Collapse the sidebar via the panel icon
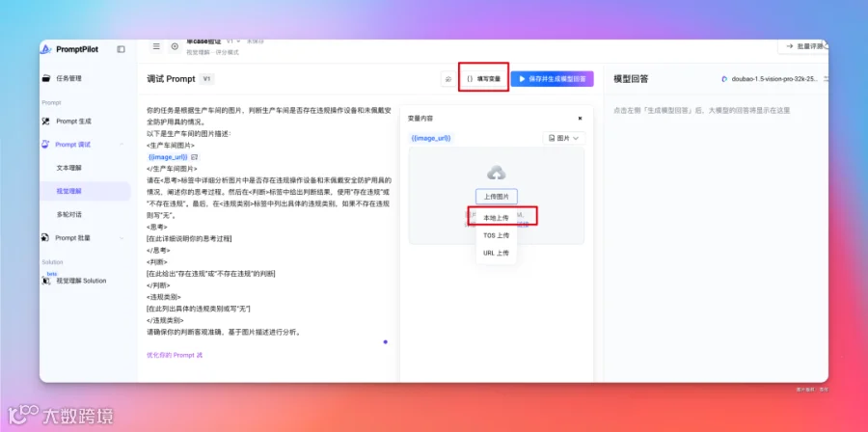This screenshot has width=868, height=432. (x=122, y=49)
